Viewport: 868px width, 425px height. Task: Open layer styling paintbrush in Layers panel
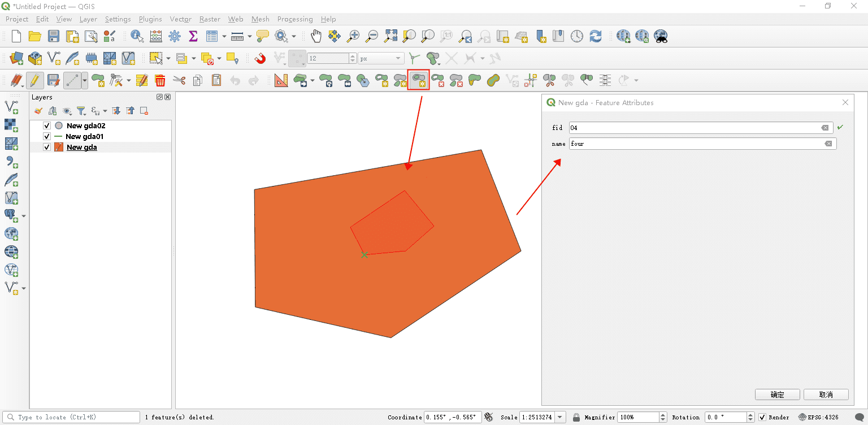click(x=38, y=111)
